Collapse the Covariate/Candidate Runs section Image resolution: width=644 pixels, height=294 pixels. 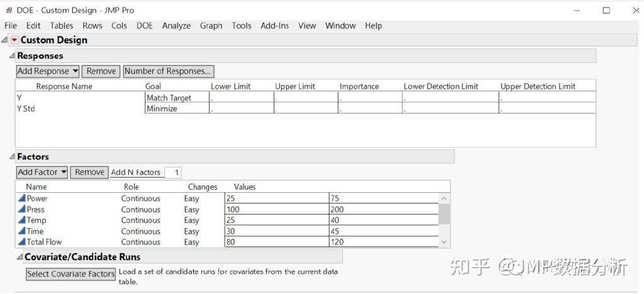[19, 257]
